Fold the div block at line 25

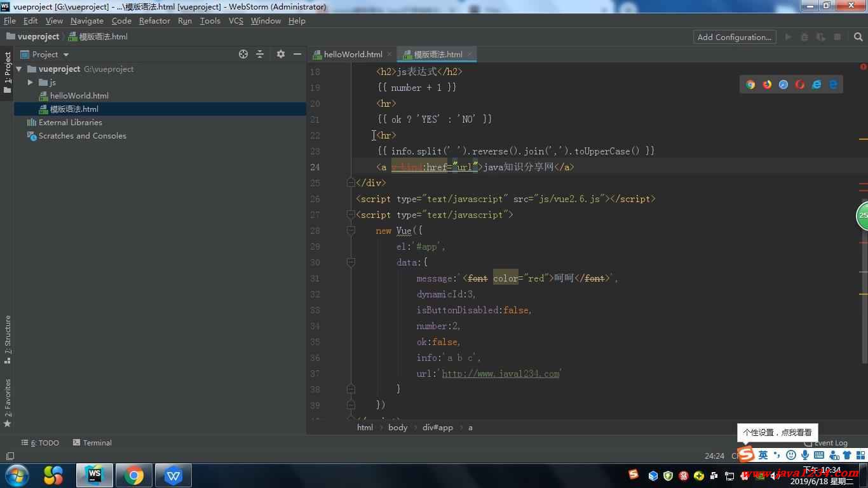point(351,183)
